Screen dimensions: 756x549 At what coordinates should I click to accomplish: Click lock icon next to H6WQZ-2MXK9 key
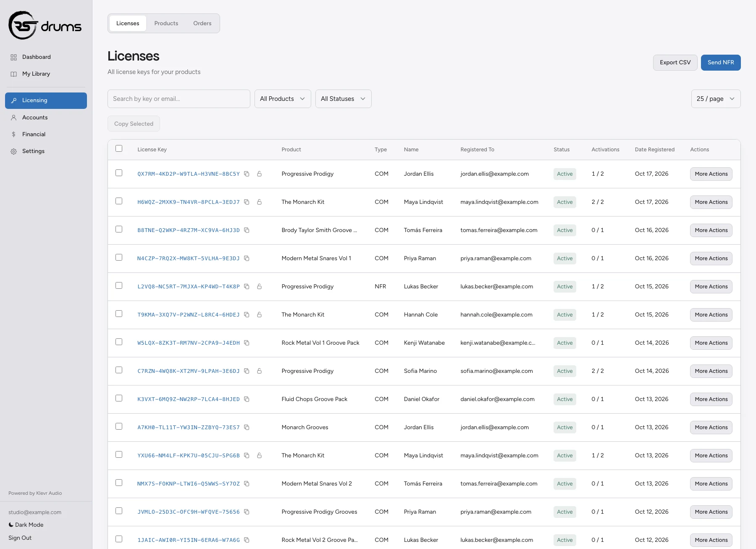pos(260,202)
